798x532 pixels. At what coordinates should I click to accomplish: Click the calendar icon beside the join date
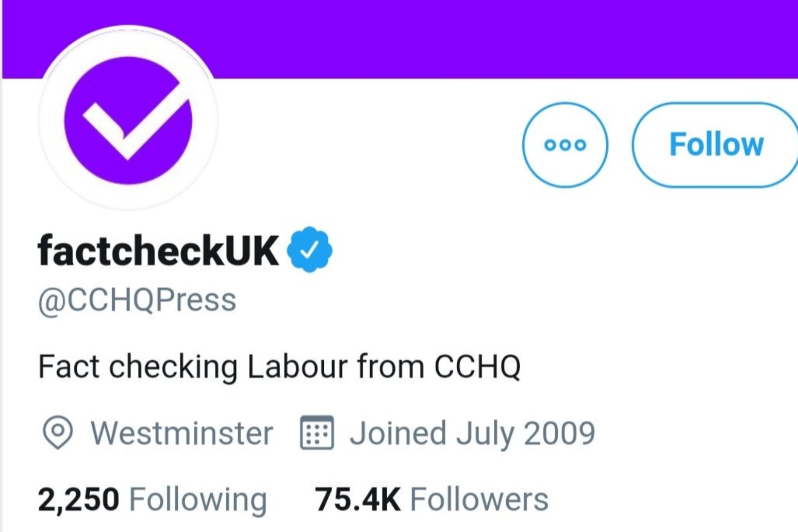[x=317, y=433]
